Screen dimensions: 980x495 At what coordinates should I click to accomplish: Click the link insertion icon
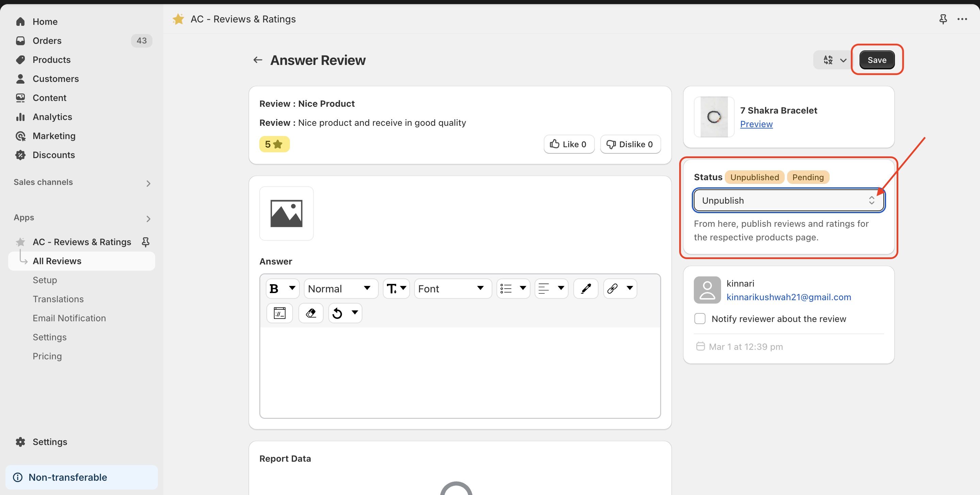(612, 288)
